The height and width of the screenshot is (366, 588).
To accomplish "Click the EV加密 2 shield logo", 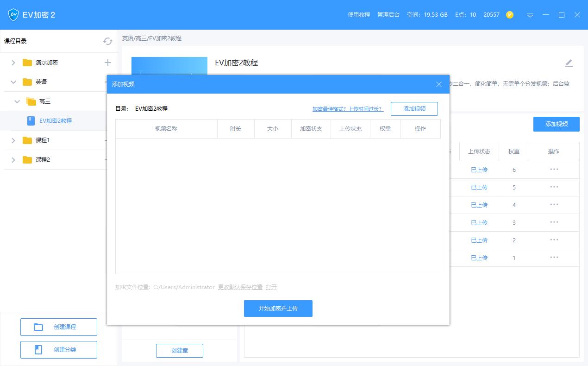I will [x=13, y=15].
